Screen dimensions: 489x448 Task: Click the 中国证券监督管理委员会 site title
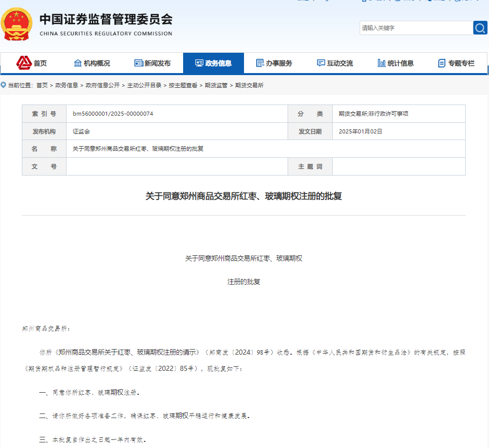(106, 19)
